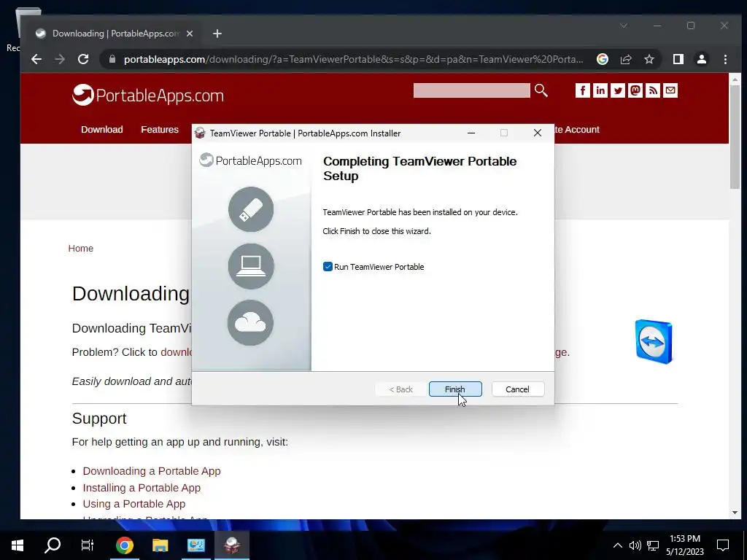
Task: Open 'Downloading a Portable App' support link
Action: tap(152, 471)
